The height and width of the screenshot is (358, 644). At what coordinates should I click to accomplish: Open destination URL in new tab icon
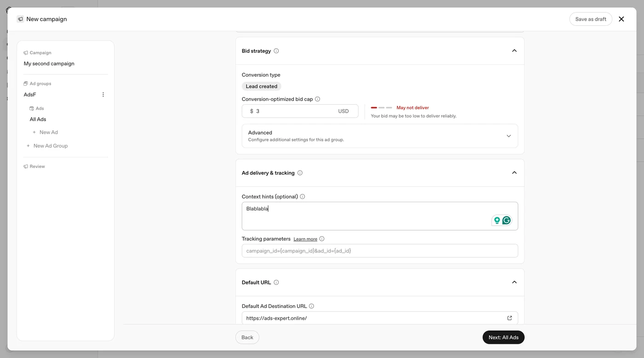[x=510, y=318]
